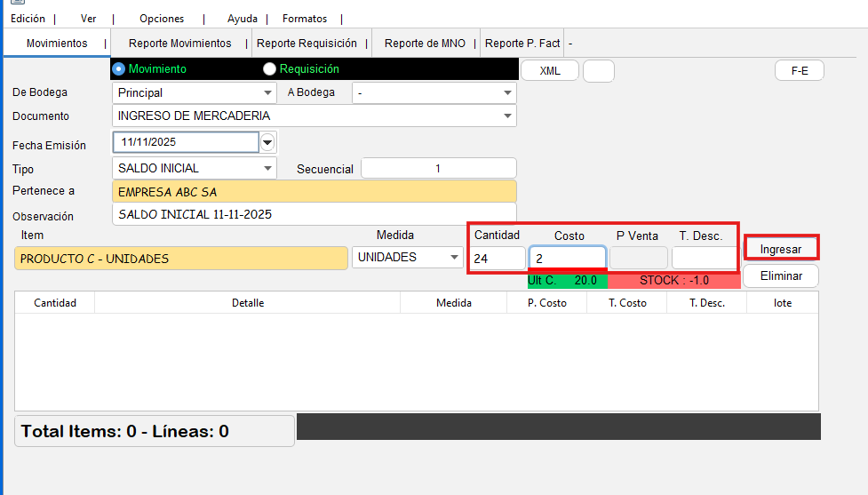Open the Tipo dropdown showing SALDO INICIAL
The width and height of the screenshot is (868, 495).
pos(268,168)
